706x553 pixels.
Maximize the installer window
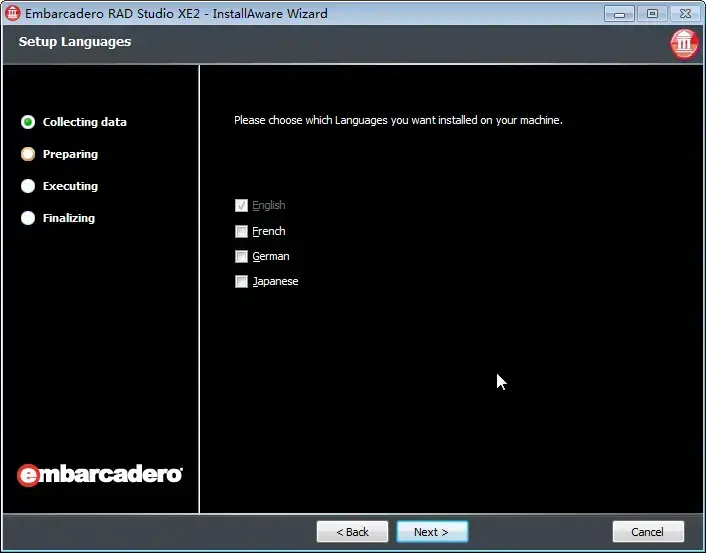[x=652, y=14]
